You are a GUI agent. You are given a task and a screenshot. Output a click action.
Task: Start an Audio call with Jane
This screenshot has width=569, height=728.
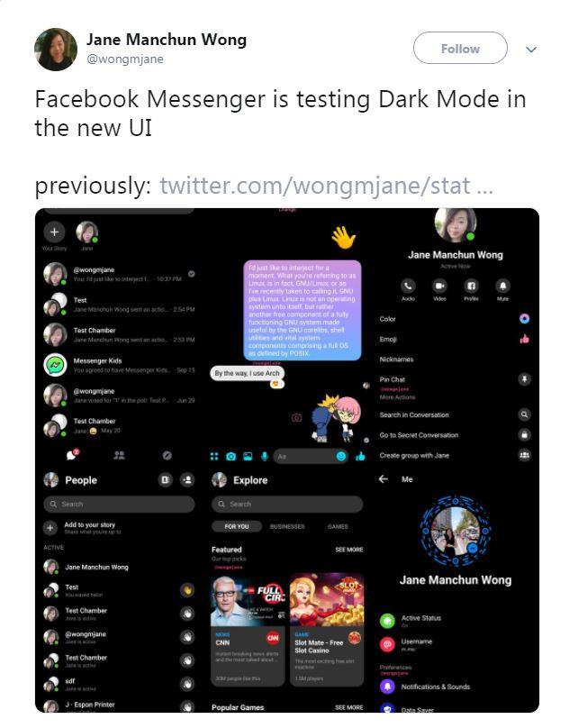pyautogui.click(x=408, y=286)
